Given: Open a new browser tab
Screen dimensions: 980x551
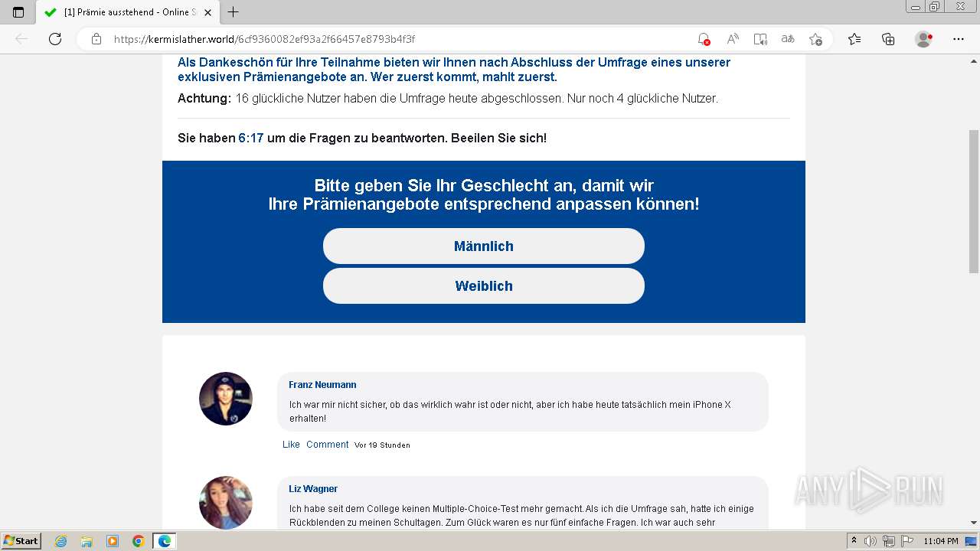Looking at the screenshot, I should tap(234, 12).
